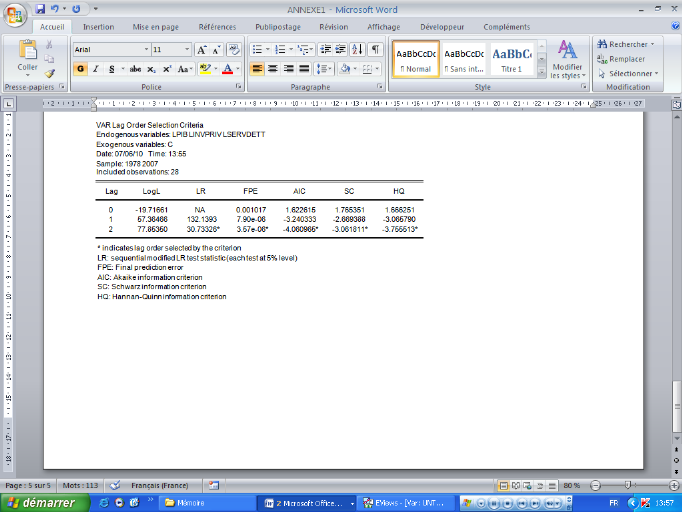
Task: Toggle underline formatting
Action: click(111, 69)
